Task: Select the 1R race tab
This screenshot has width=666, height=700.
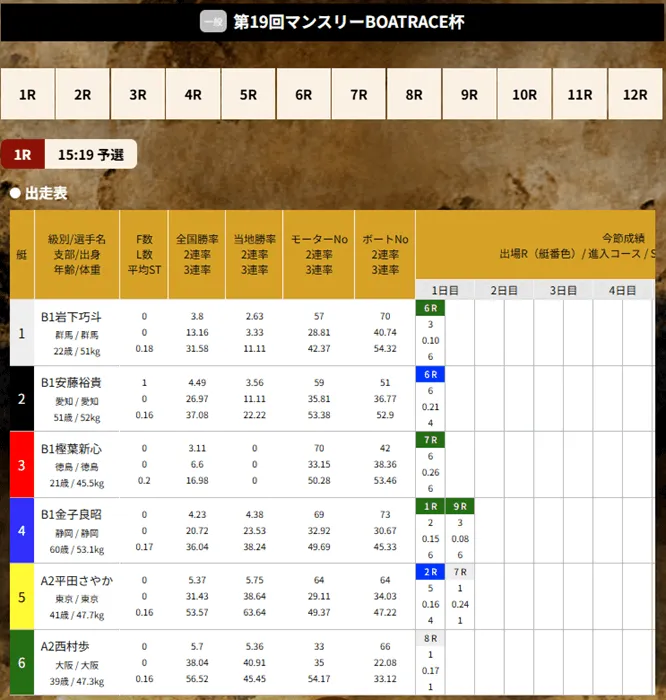Action: 27,95
